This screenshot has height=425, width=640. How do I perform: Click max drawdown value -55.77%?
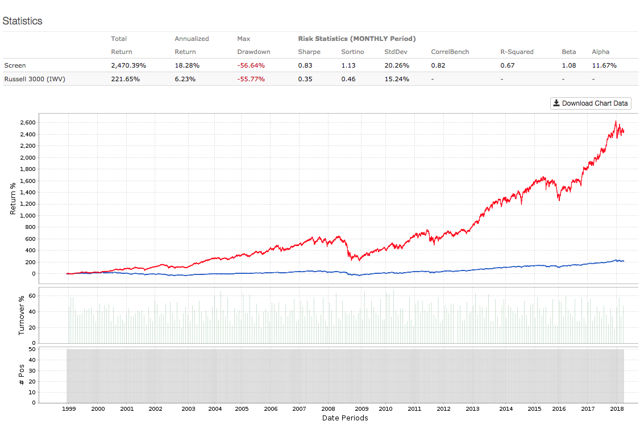click(251, 79)
